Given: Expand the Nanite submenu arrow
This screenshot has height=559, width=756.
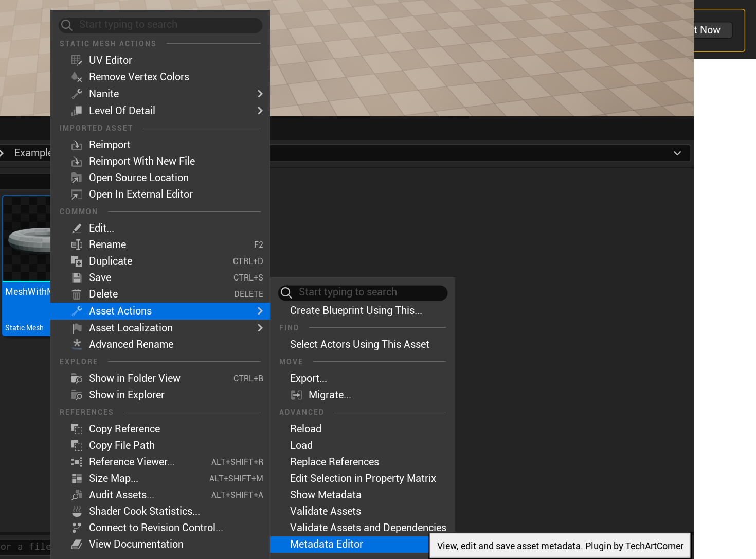Looking at the screenshot, I should [x=260, y=94].
